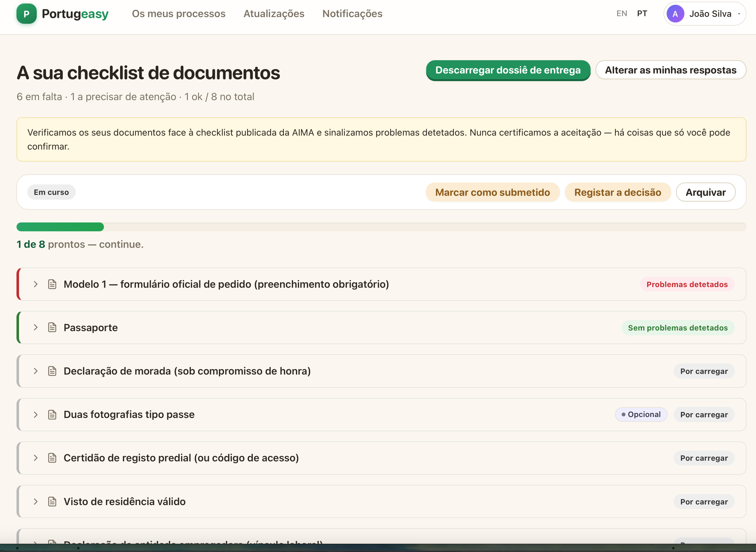Open Os meus processos nav item
This screenshot has height=552, width=756.
[x=179, y=14]
